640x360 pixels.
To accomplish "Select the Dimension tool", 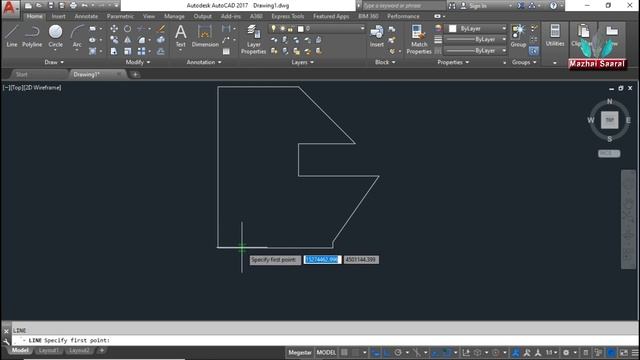I will coord(205,36).
